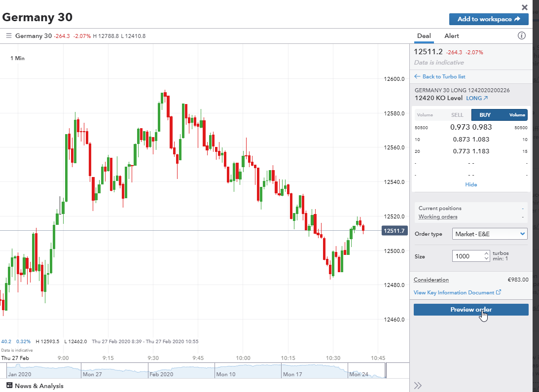
Task: Click GERMANY 30 LONG 1242020200226 instrument name
Action: [462, 90]
